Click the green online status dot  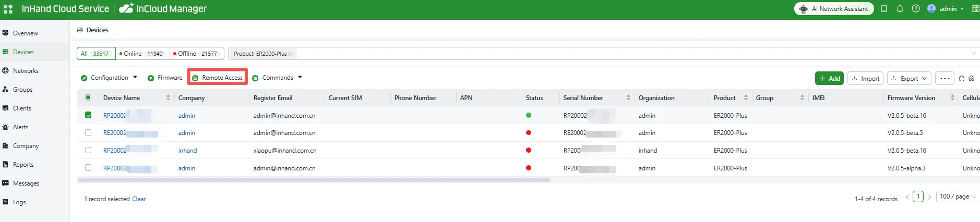529,115
